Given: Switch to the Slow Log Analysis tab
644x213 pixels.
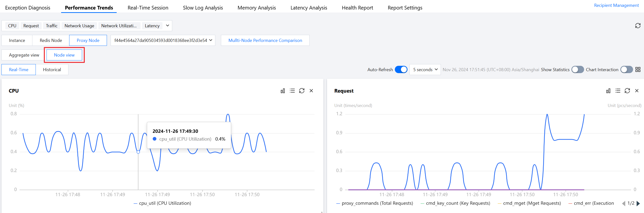Looking at the screenshot, I should (203, 8).
